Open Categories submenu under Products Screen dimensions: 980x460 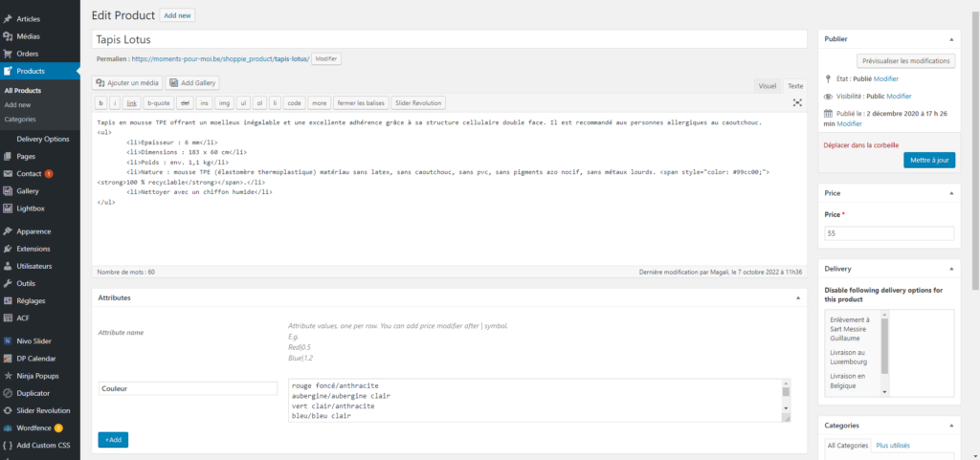[x=20, y=120]
